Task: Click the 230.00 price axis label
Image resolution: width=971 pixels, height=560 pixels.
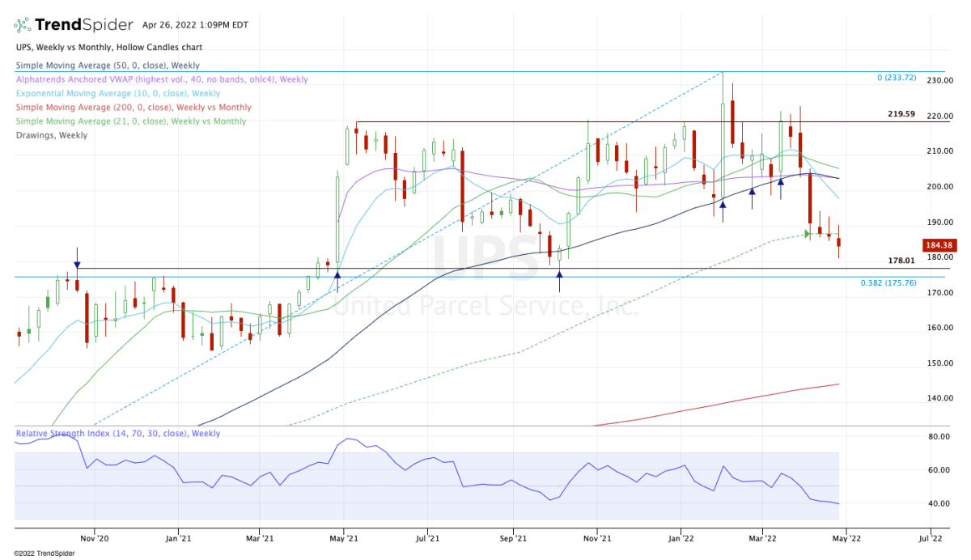Action: (x=940, y=81)
